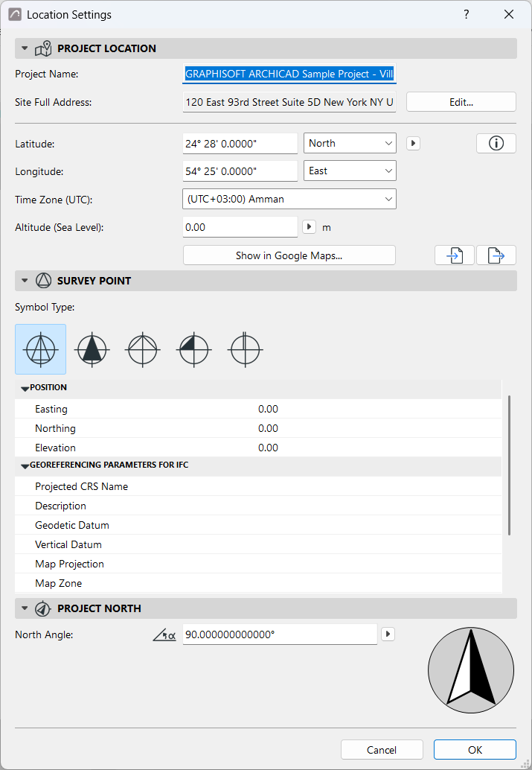Click the North Angle measurement mode icon
532x770 pixels.
click(164, 635)
